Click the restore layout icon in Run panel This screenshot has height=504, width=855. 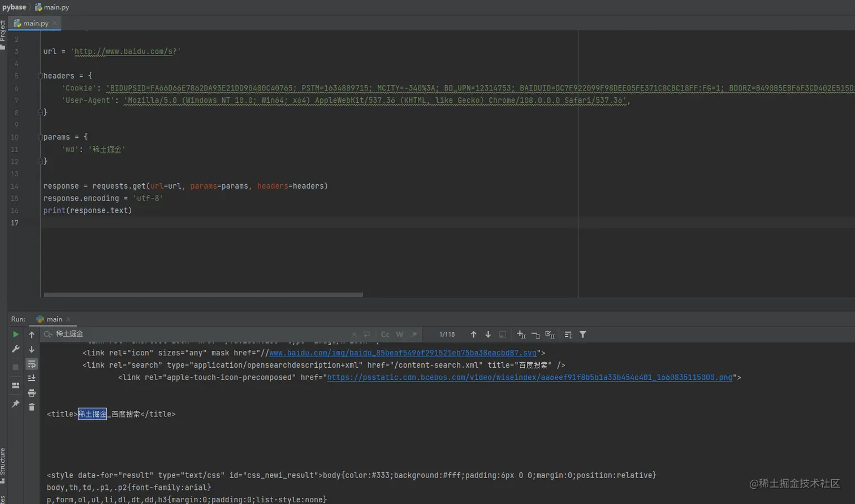(x=16, y=385)
